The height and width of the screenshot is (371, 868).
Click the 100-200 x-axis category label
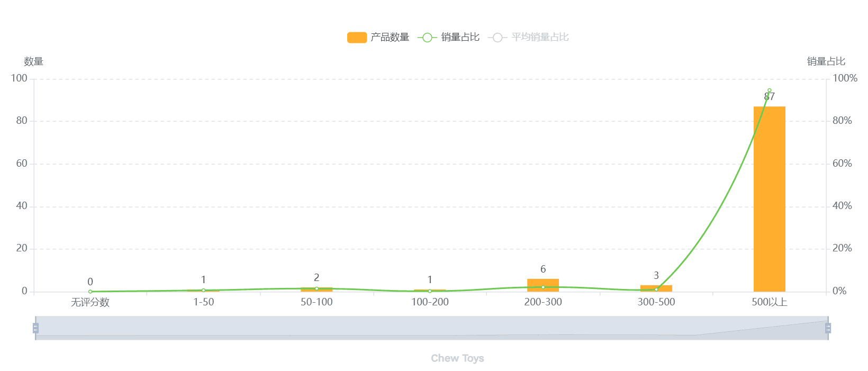pos(430,302)
